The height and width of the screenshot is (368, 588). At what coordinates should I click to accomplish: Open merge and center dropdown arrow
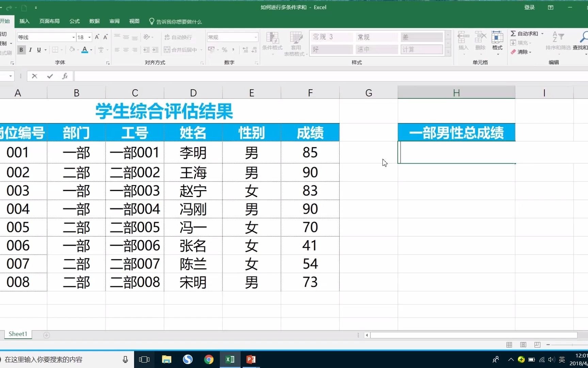[201, 50]
